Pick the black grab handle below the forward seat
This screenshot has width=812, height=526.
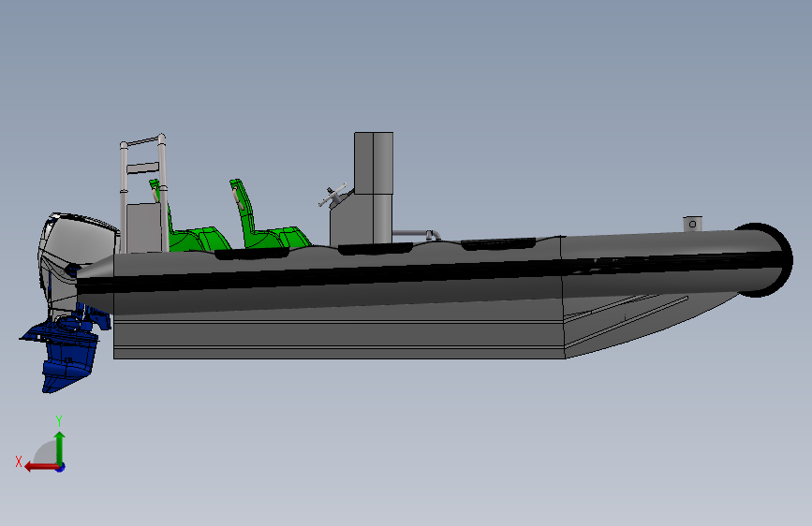252,253
